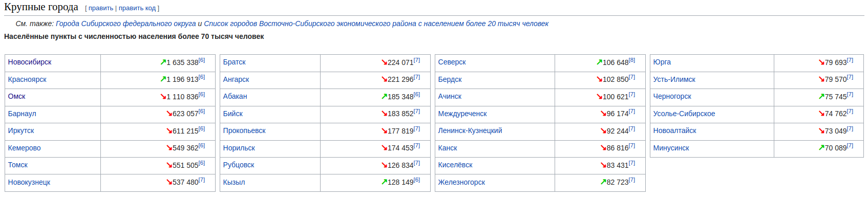The width and height of the screenshot is (868, 198).
Task: Open the Красноярск city article
Action: point(27,79)
